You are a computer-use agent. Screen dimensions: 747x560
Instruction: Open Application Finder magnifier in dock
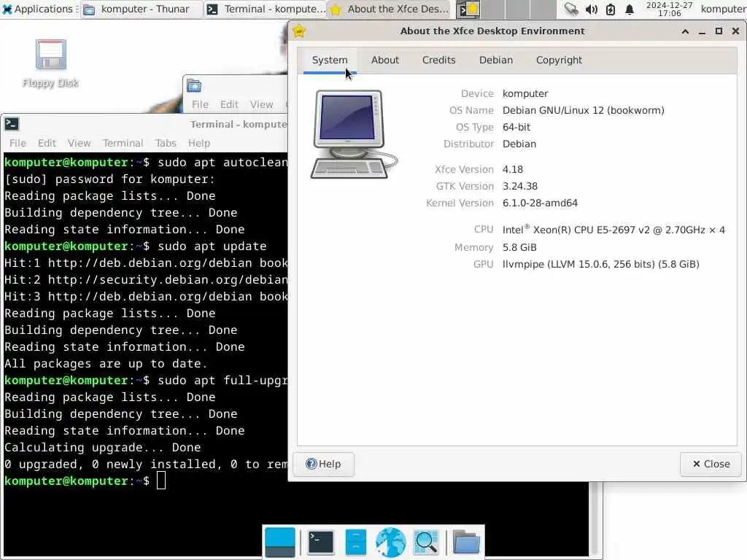(426, 542)
